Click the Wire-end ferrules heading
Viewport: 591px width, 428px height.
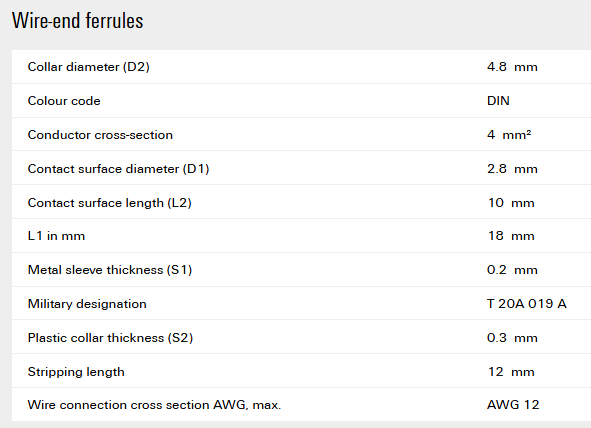pyautogui.click(x=78, y=21)
